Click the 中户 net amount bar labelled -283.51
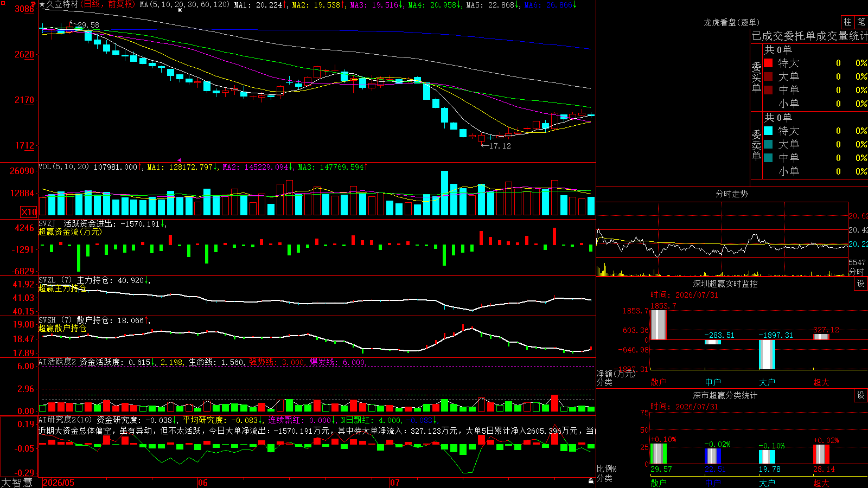 pos(712,342)
